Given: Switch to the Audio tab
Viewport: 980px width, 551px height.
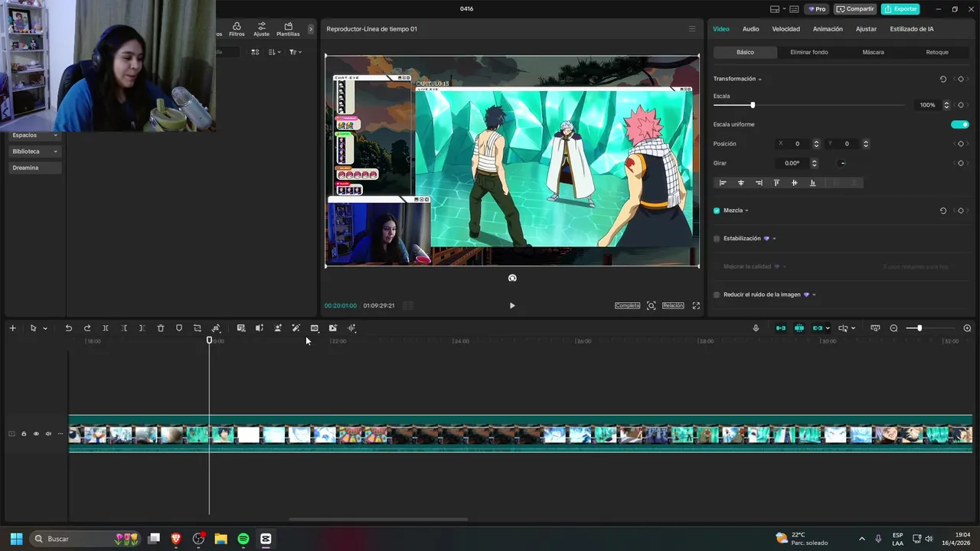Looking at the screenshot, I should (x=751, y=29).
